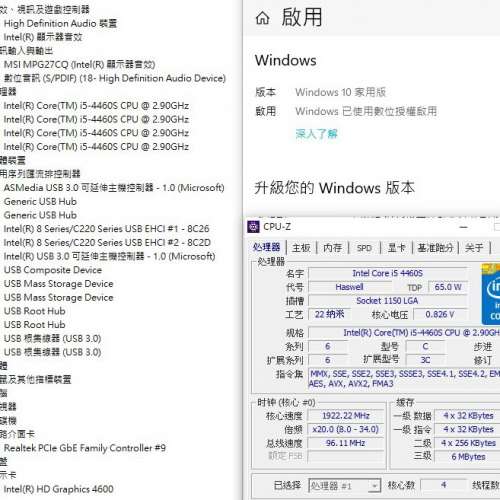Image resolution: width=500 pixels, height=500 pixels.
Task: Click the x20.0 (8.0 - 34.0) multiplier value
Action: click(x=346, y=429)
